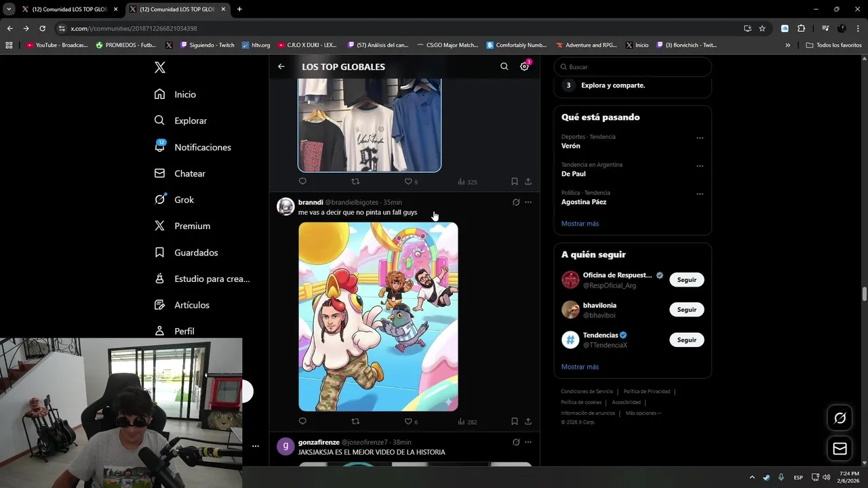Screen dimensions: 868x488
Task: Open more options for De Paul trend
Action: point(700,166)
